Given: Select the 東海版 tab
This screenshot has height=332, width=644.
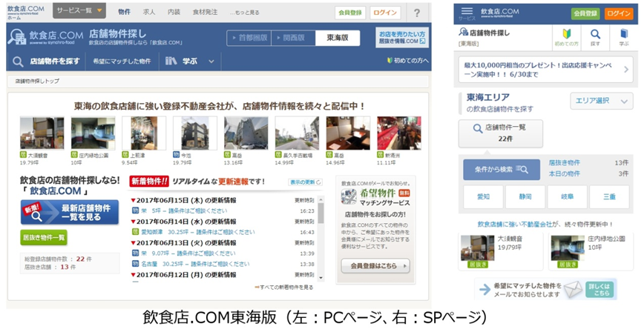Looking at the screenshot, I should pos(338,38).
